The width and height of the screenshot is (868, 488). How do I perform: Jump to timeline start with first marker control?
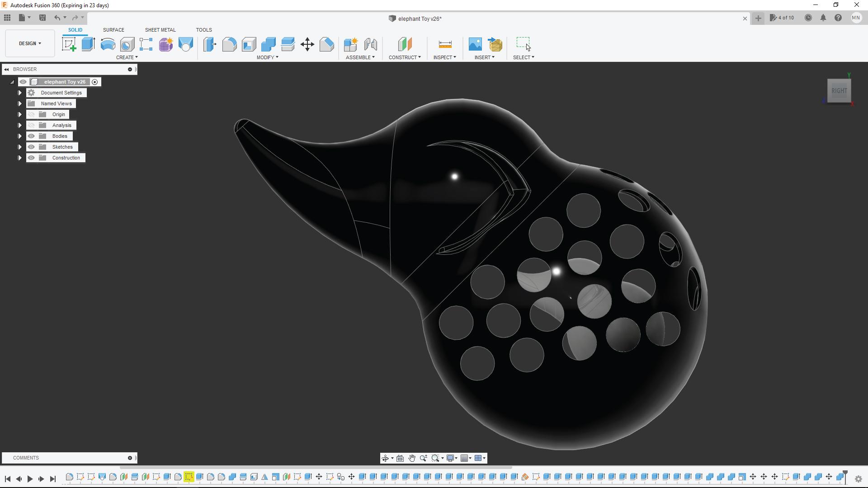[8, 479]
